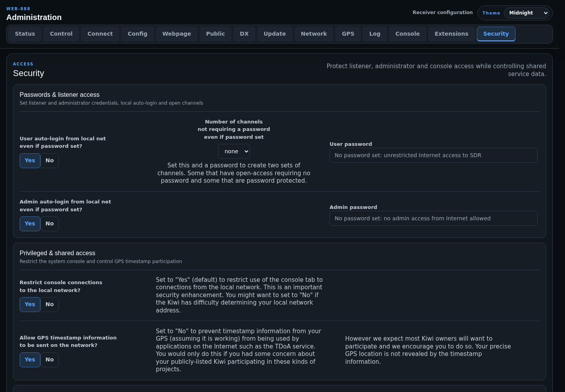
Task: Open the Console tab
Action: [x=408, y=34]
